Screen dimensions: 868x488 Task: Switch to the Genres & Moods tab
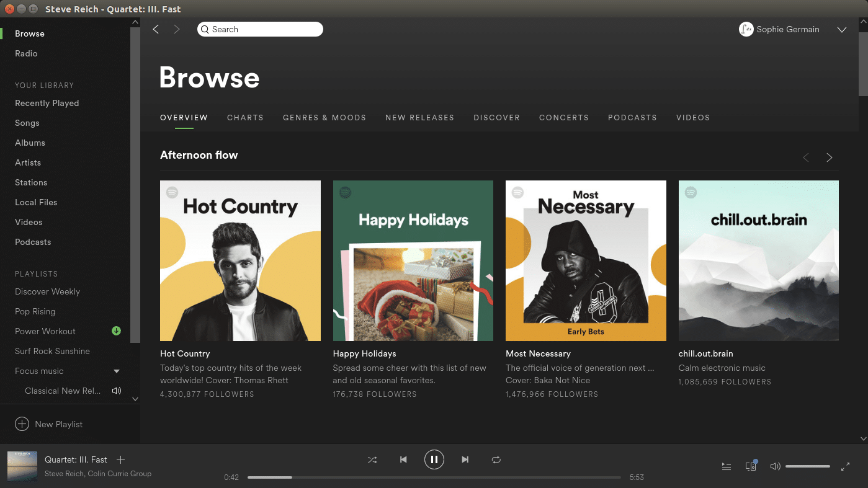pos(324,117)
